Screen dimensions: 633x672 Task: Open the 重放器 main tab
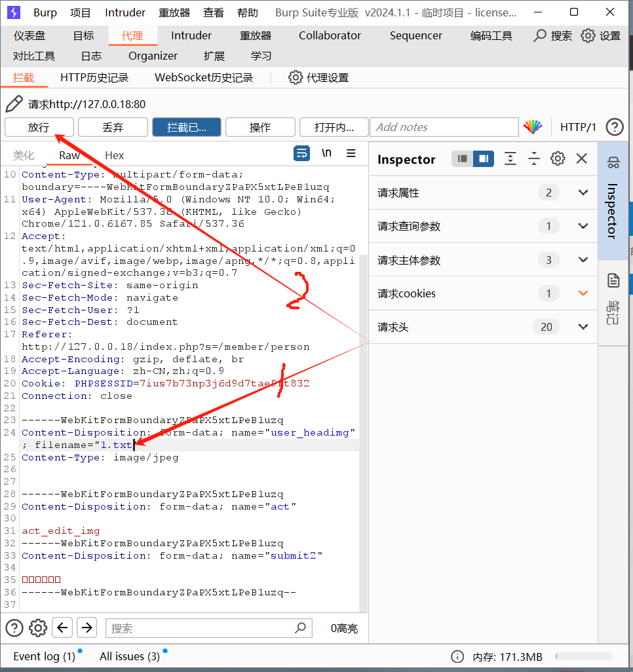256,35
